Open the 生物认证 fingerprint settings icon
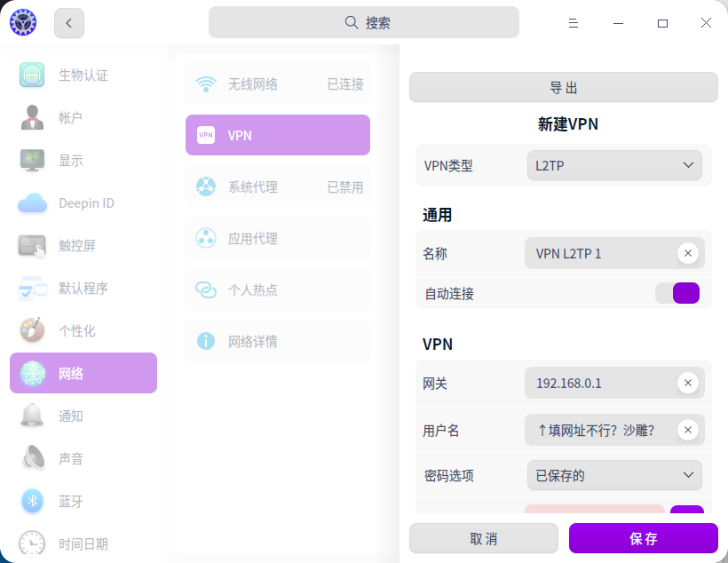The image size is (728, 563). coord(32,75)
